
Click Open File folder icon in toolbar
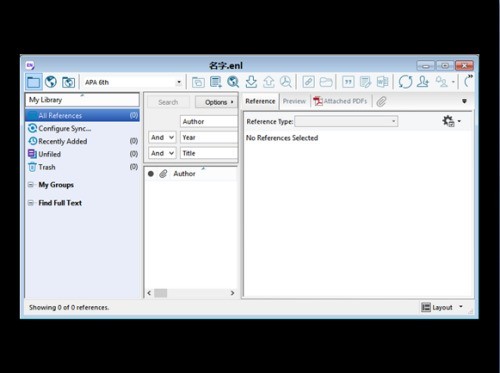click(326, 82)
